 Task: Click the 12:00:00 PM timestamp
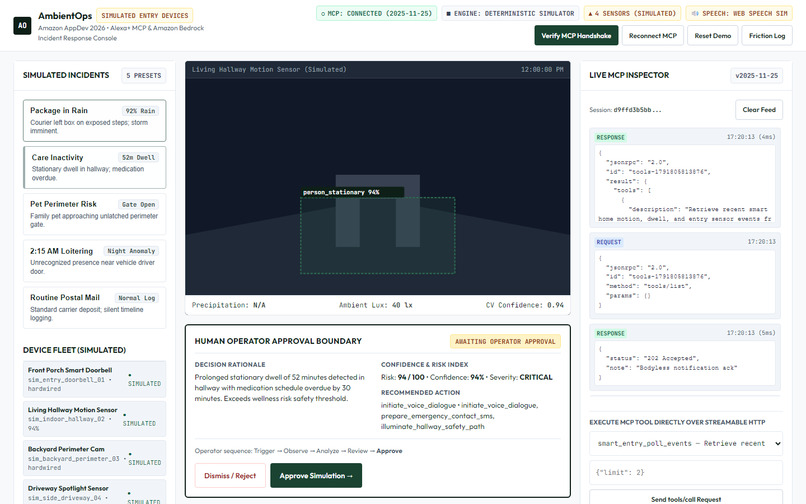(x=542, y=69)
